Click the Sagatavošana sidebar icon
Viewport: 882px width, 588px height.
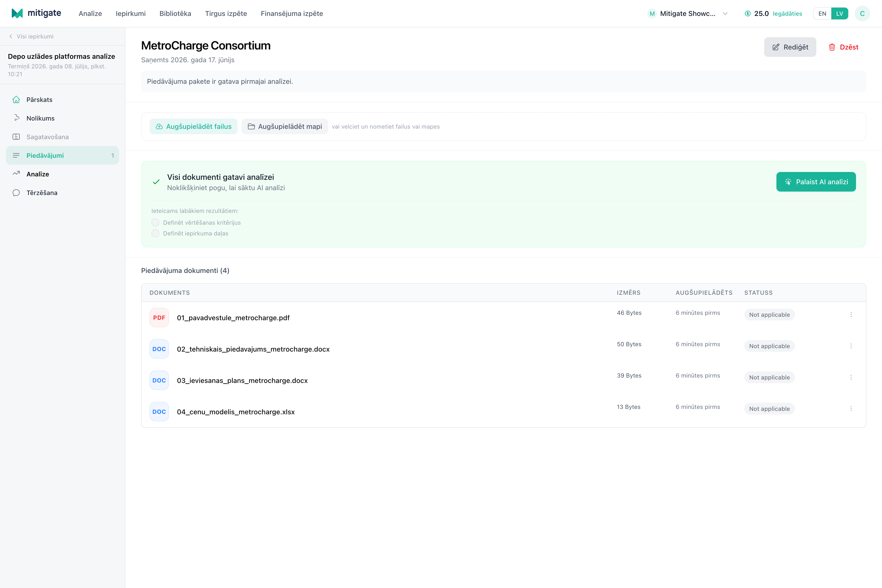coord(16,137)
